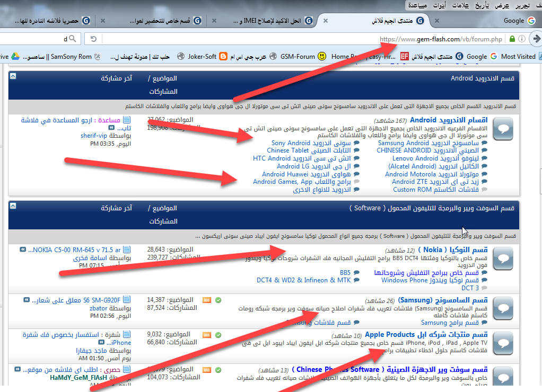Open the Android Games, App subforum

click(302, 182)
